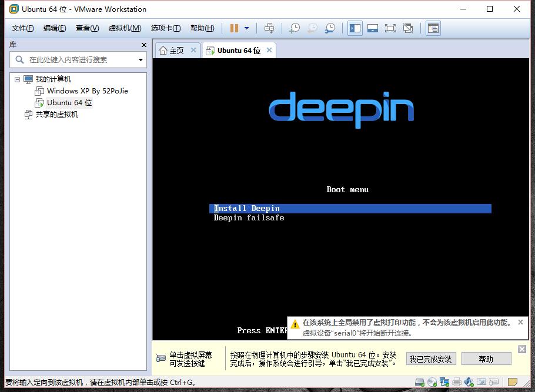Take a snapshot of this virtual machine
535x392 pixels.
click(295, 28)
